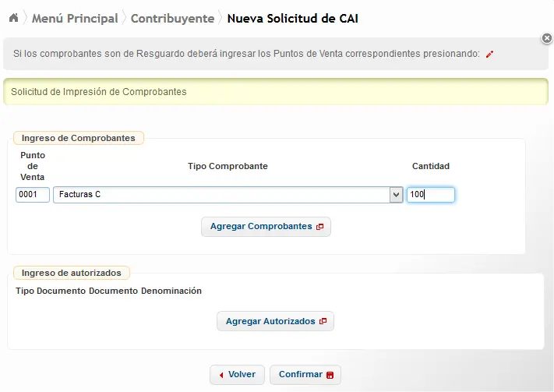Screen dimensions: 554x392
Task: Click the Cantidad input field
Action: tap(430, 195)
